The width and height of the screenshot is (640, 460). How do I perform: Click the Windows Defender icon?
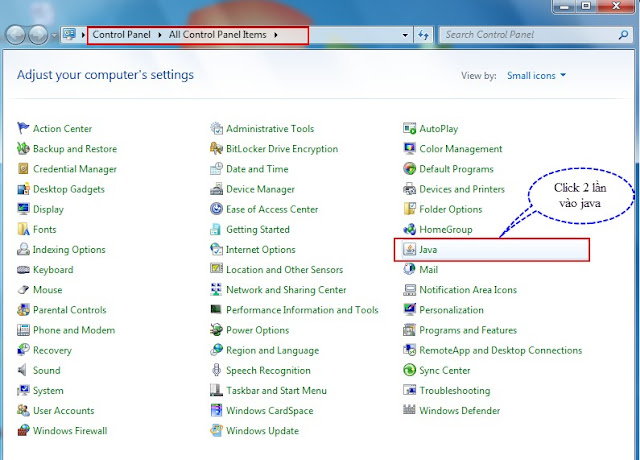409,409
